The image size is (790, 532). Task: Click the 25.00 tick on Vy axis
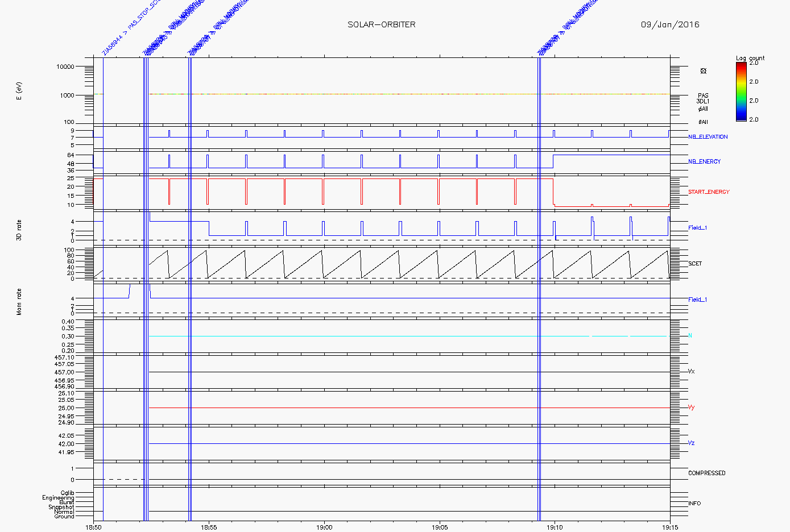pyautogui.click(x=66, y=408)
